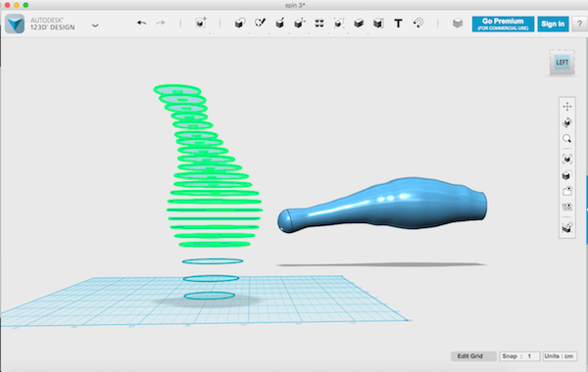Toggle solids visibility eye icon
Image resolution: width=588 pixels, height=372 pixels.
567,191
